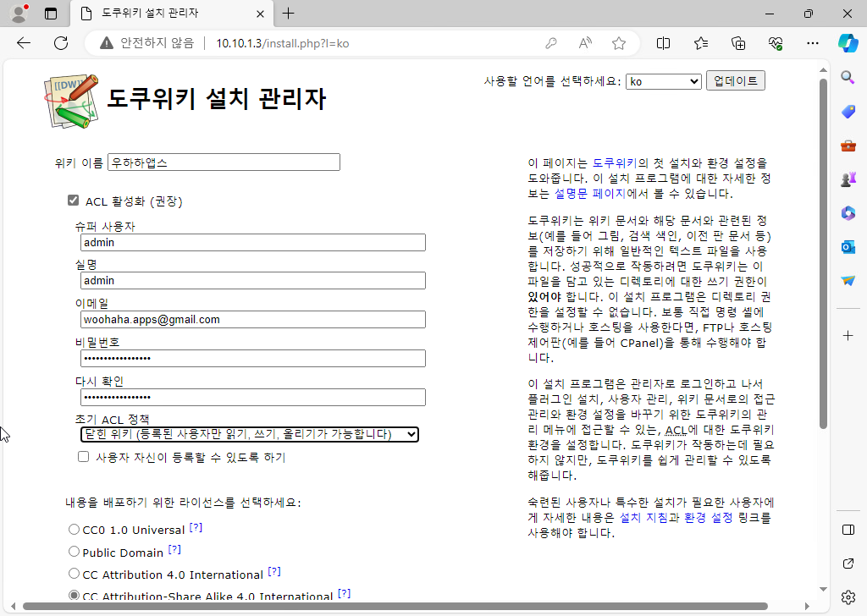Image resolution: width=867 pixels, height=616 pixels.
Task: Open the split screen icon
Action: coord(663,43)
